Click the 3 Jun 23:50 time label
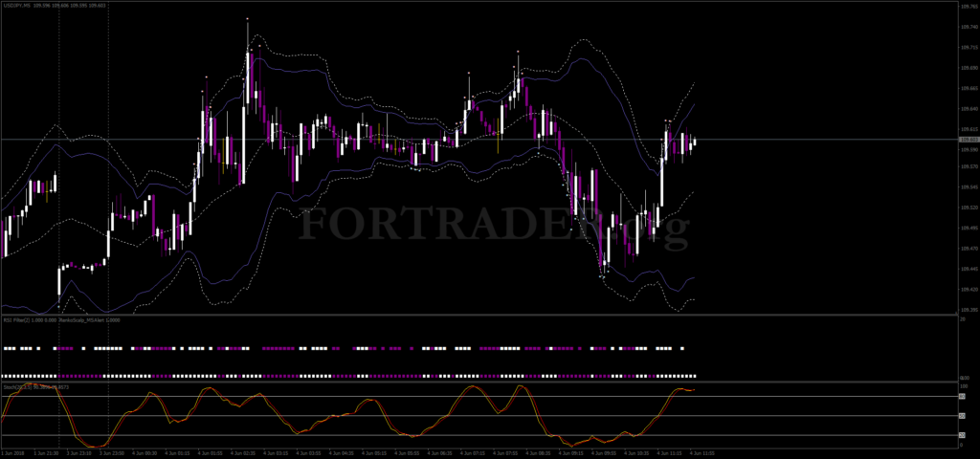Image resolution: width=980 pixels, height=459 pixels. 113,454
